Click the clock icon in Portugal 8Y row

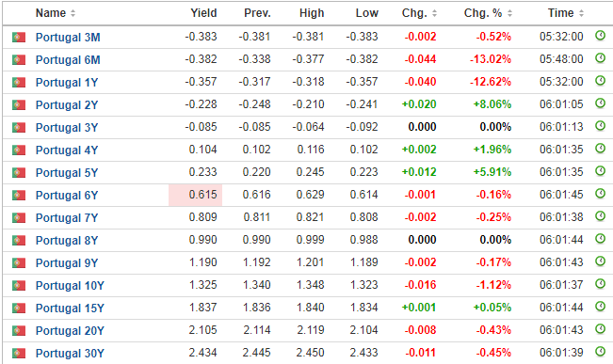pos(600,239)
